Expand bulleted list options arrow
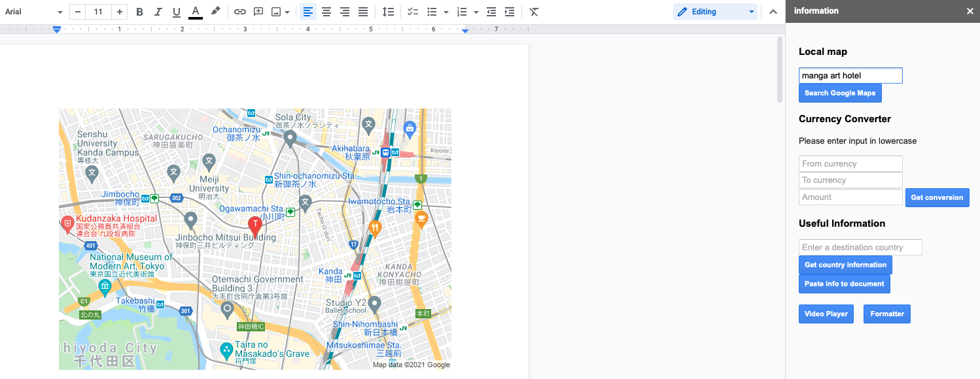 click(446, 12)
